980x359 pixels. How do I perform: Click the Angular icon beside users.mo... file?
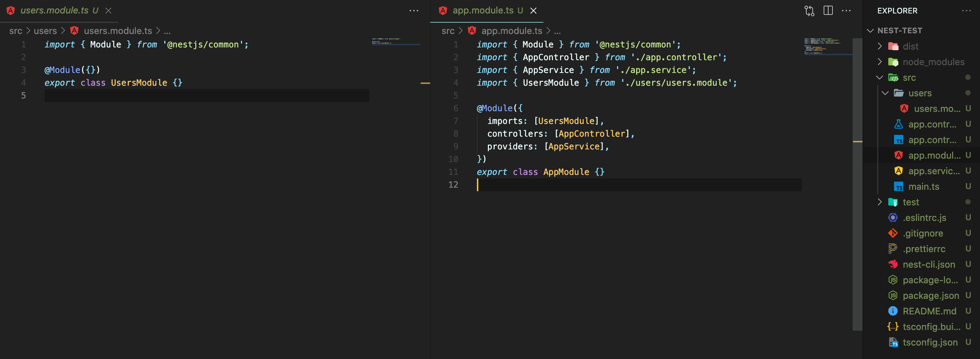pyautogui.click(x=904, y=108)
